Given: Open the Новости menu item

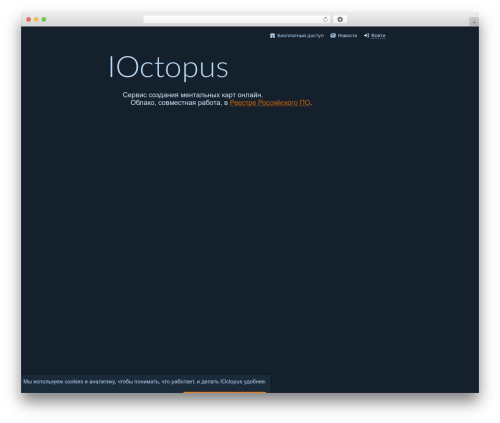Looking at the screenshot, I should click(x=347, y=36).
